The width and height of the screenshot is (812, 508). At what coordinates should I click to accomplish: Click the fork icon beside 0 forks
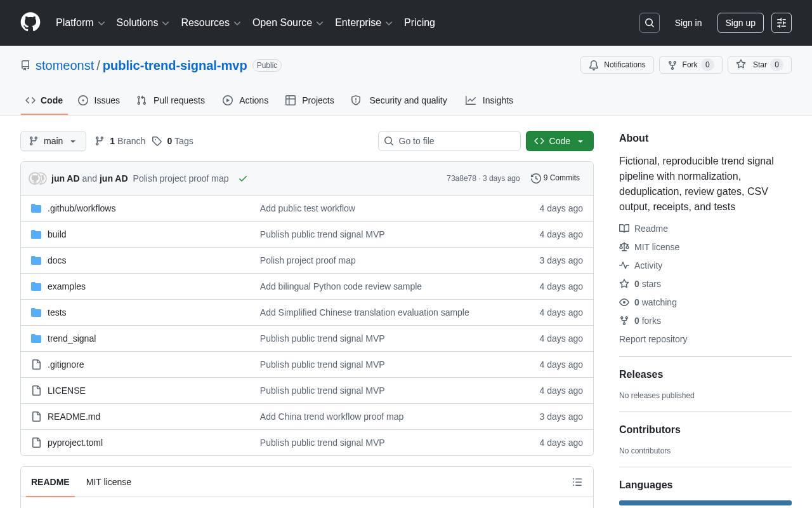pos(624,321)
